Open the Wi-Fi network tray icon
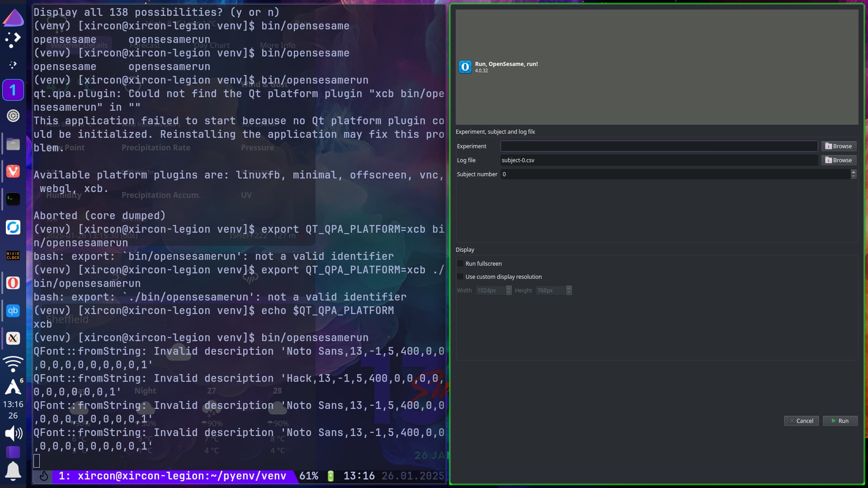868x488 pixels. (13, 364)
